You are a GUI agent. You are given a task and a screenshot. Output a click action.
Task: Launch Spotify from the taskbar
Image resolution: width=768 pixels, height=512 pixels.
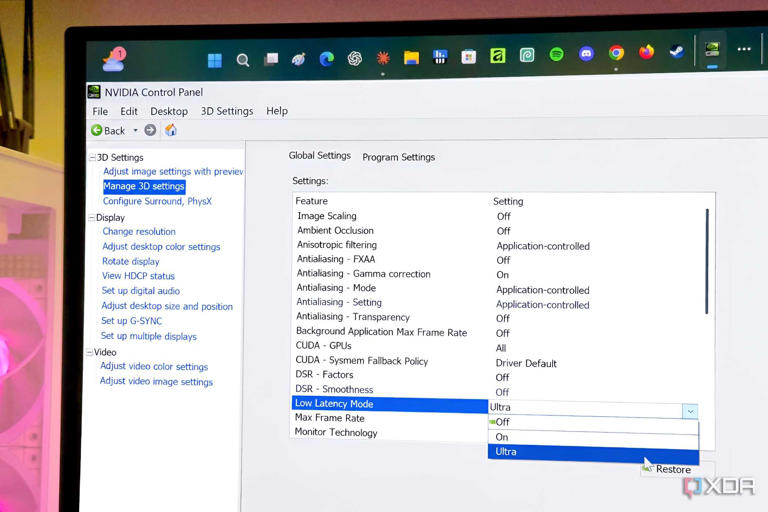[x=556, y=54]
